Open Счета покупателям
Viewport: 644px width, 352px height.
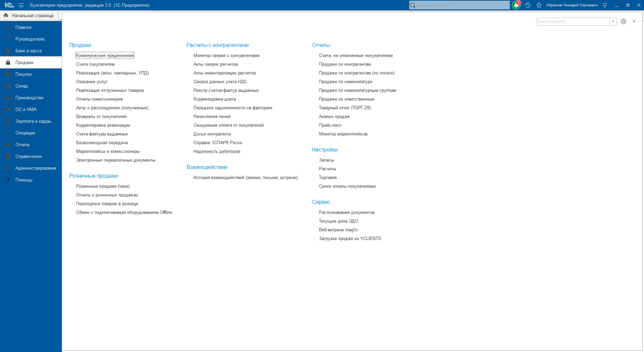(96, 64)
